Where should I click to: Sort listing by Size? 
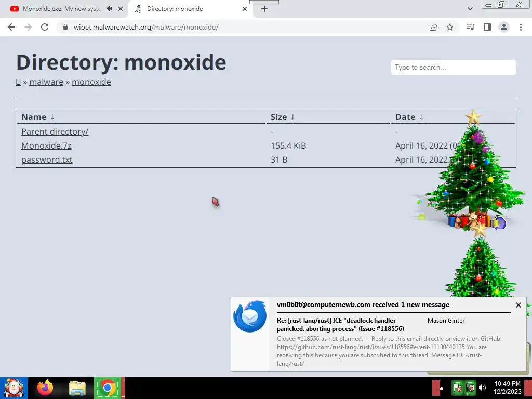coord(278,117)
